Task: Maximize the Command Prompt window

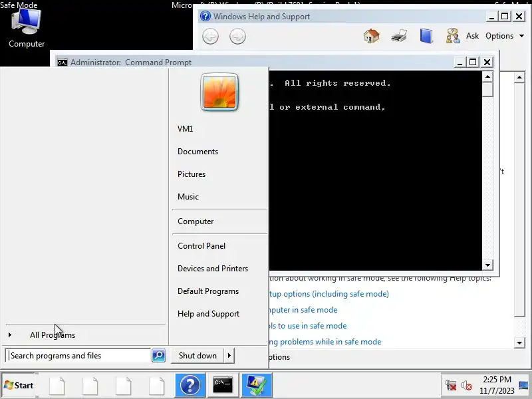Action: [x=473, y=62]
